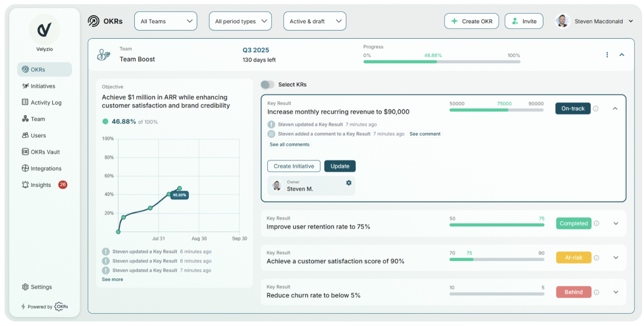Open the three-dot menu for Team Boost
The width and height of the screenshot is (644, 326).
coord(607,55)
